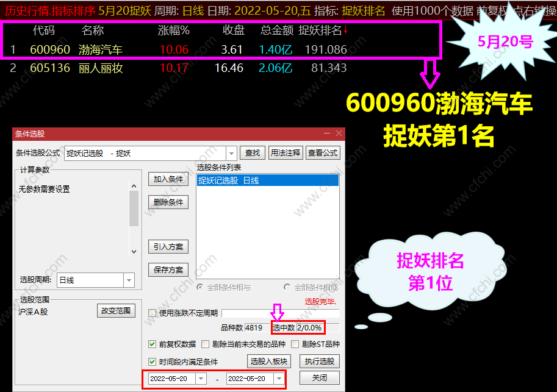Screen dimensions: 557x392
Task: Toggle 时间段内满足条件 checkbox
Action: pos(152,362)
